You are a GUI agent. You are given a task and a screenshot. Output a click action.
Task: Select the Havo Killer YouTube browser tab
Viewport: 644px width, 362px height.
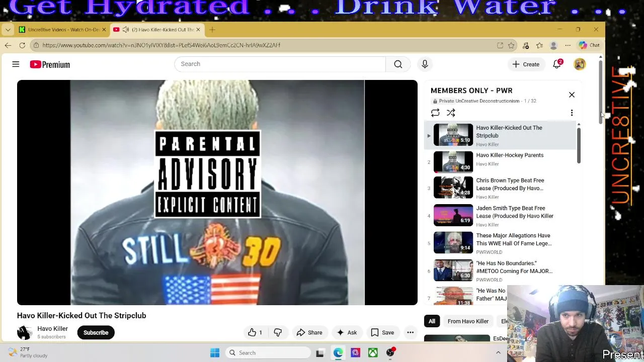click(x=156, y=30)
